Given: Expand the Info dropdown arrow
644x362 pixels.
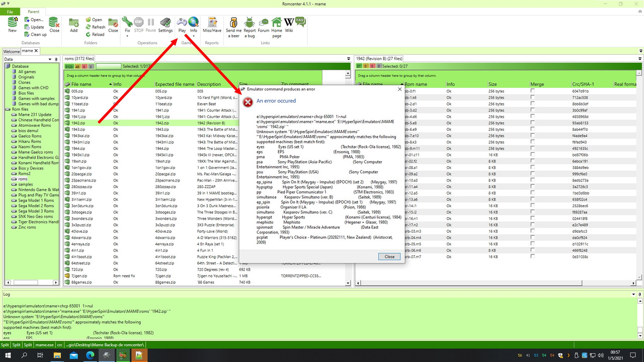Looking at the screenshot, I should click(193, 36).
